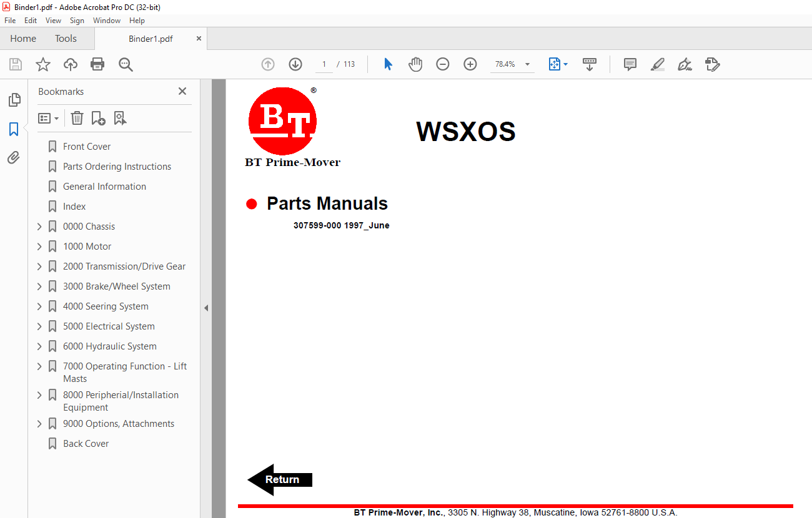The height and width of the screenshot is (518, 812).
Task: Close the Bookmarks panel
Action: 182,91
